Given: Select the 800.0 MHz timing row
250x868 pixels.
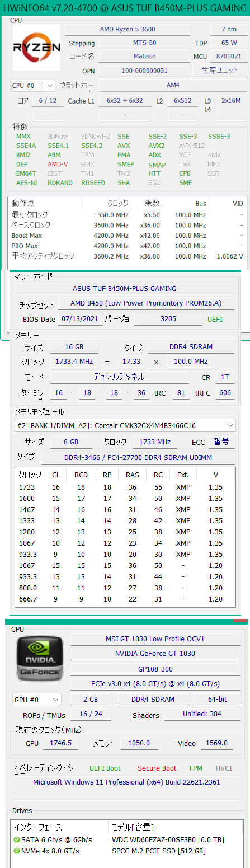Looking at the screenshot, I should pyautogui.click(x=125, y=588).
